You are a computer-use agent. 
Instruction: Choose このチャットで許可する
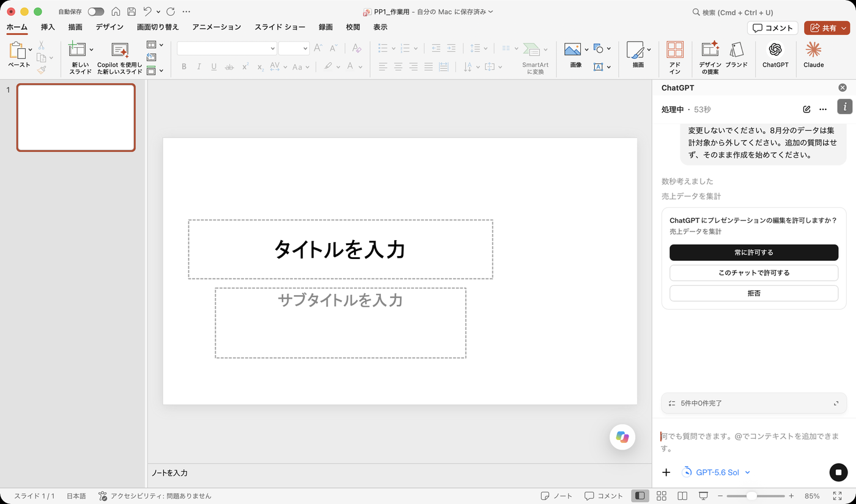pos(754,273)
